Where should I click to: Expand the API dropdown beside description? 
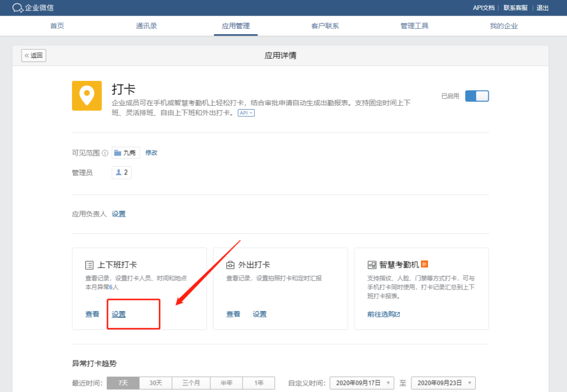[246, 113]
